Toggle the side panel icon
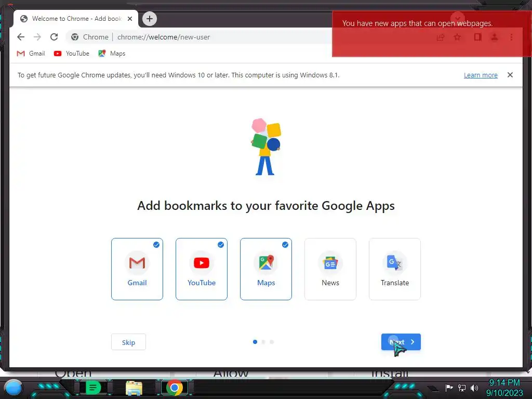The height and width of the screenshot is (399, 532). pos(478,37)
